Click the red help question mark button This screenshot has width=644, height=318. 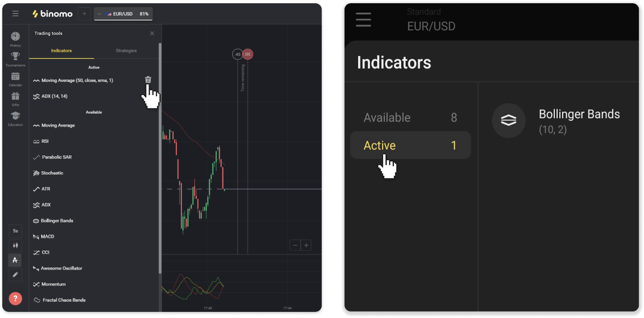click(x=15, y=298)
